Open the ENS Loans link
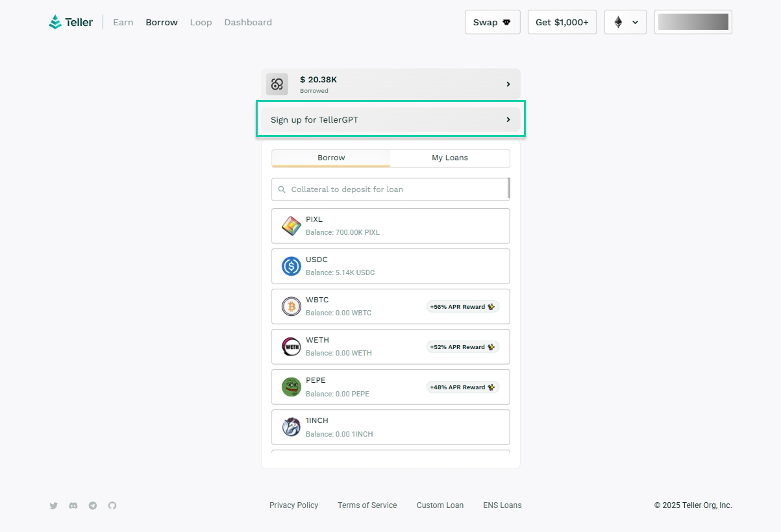This screenshot has width=781, height=532. click(x=502, y=505)
